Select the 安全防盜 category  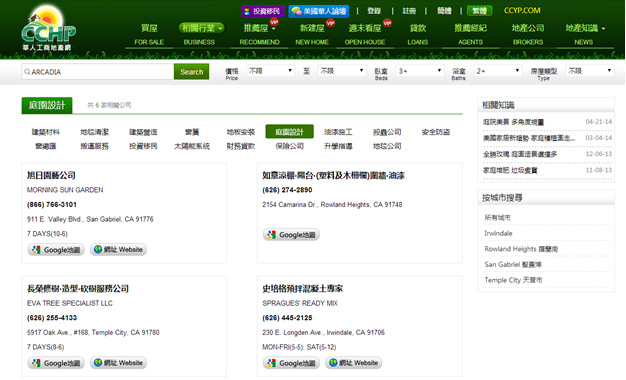coord(436,132)
